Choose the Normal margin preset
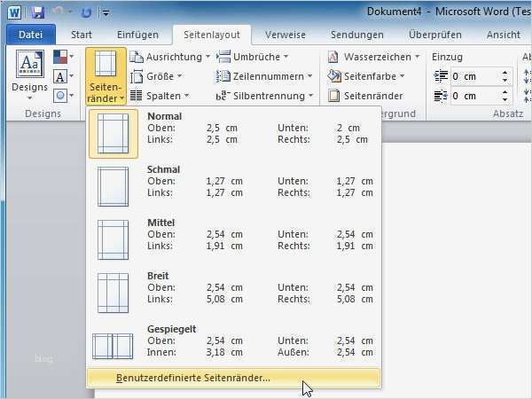The width and height of the screenshot is (532, 399). click(x=233, y=134)
